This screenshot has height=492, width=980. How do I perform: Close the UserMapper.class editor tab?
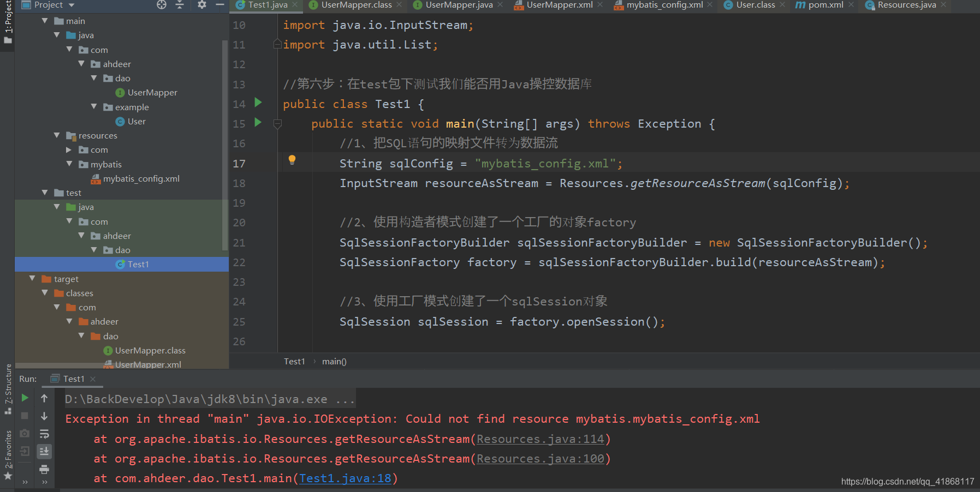[x=400, y=5]
